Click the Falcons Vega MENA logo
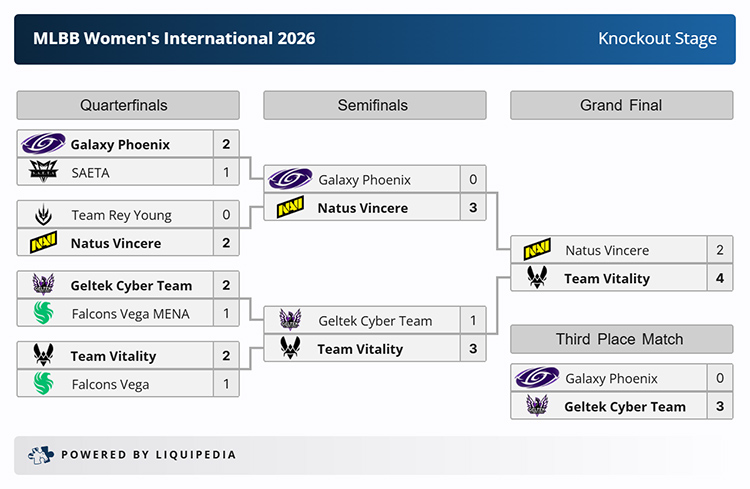Screen dimensions: 750x489 [43, 313]
